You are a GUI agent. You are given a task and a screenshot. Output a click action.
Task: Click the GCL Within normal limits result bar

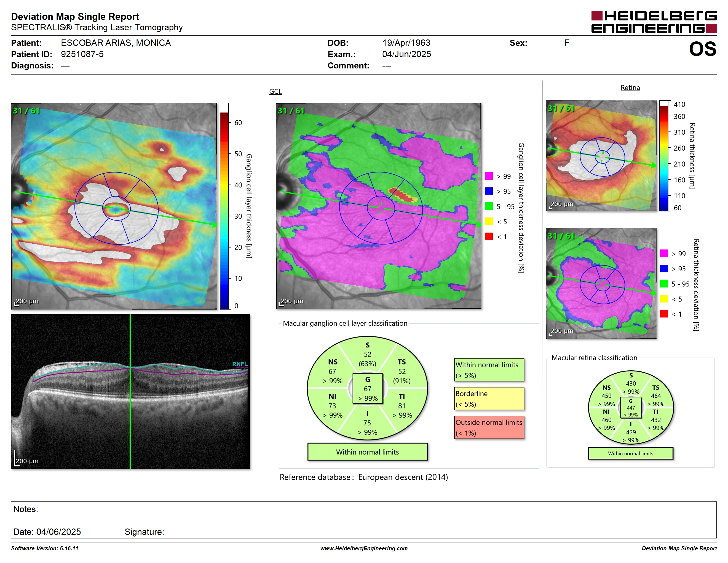click(x=367, y=452)
